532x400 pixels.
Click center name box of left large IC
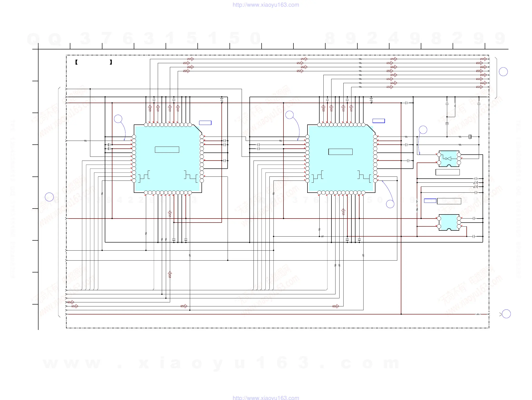click(167, 149)
